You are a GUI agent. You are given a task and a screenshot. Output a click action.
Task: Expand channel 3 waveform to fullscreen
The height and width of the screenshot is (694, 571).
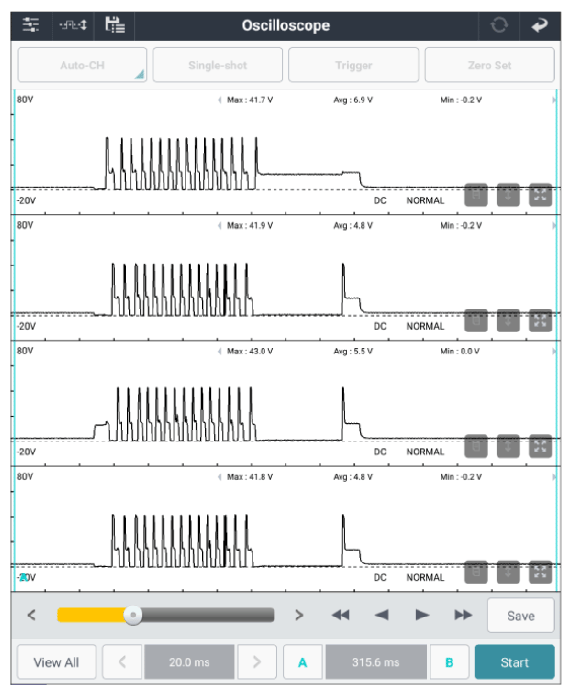pyautogui.click(x=540, y=446)
